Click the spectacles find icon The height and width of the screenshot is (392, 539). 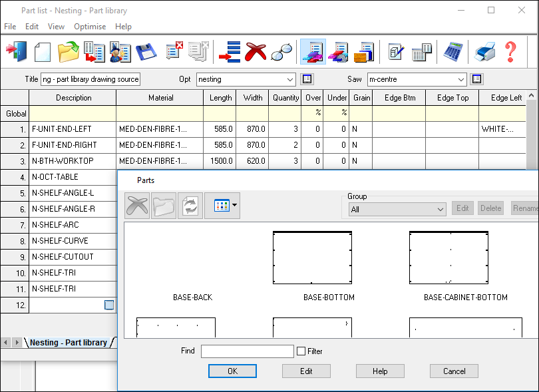(x=281, y=52)
